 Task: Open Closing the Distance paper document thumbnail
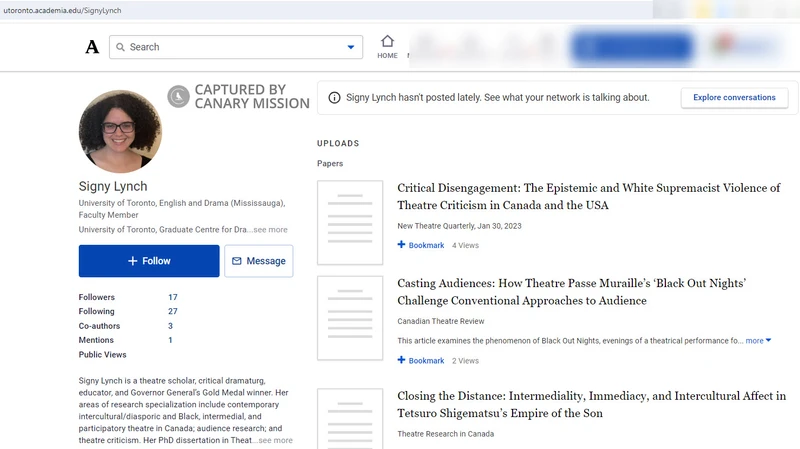click(x=350, y=418)
